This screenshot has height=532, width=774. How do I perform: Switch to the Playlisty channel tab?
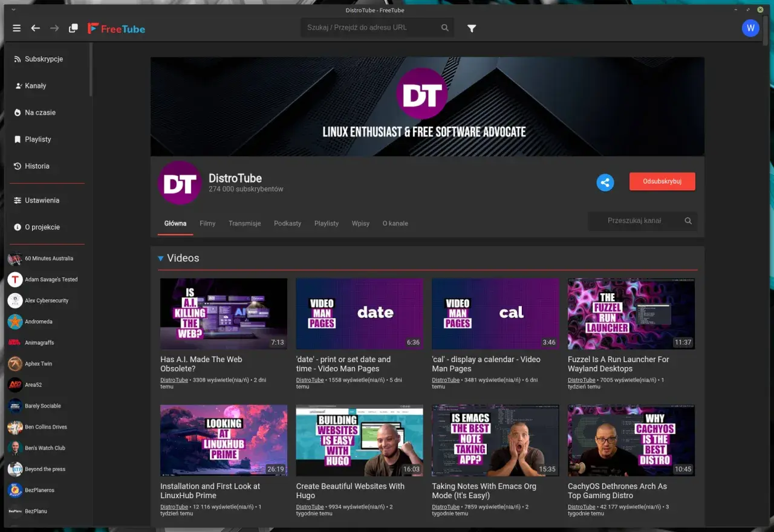pyautogui.click(x=327, y=223)
